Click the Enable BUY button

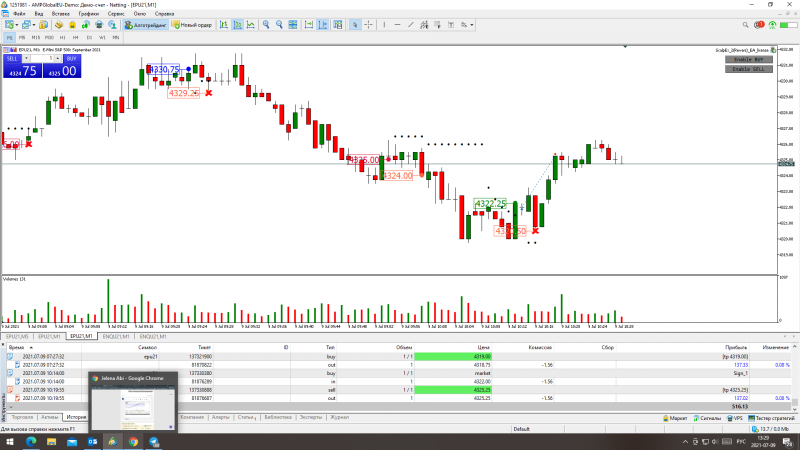[x=748, y=60]
